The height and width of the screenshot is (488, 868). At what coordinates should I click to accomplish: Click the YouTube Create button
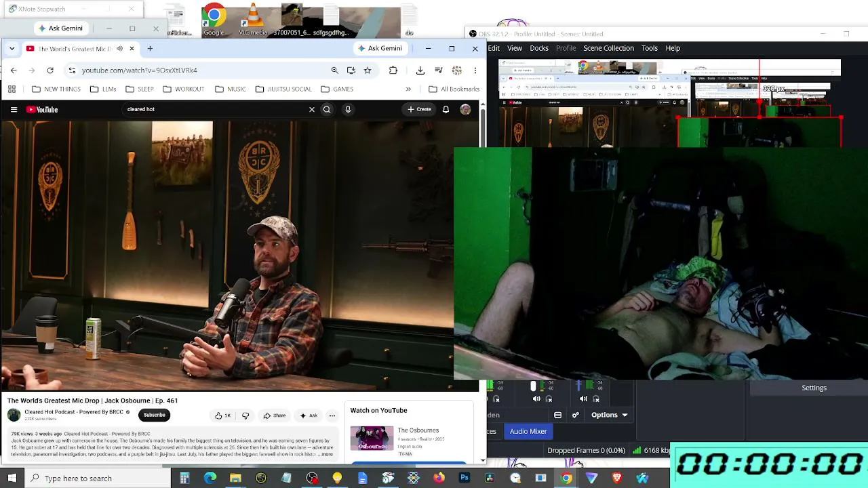coord(420,110)
